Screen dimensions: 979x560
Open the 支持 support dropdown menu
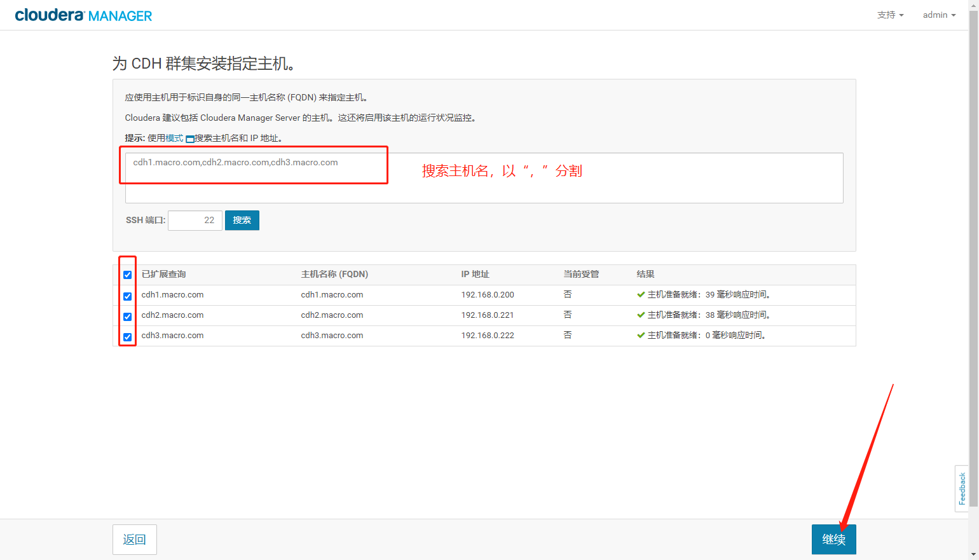(890, 15)
